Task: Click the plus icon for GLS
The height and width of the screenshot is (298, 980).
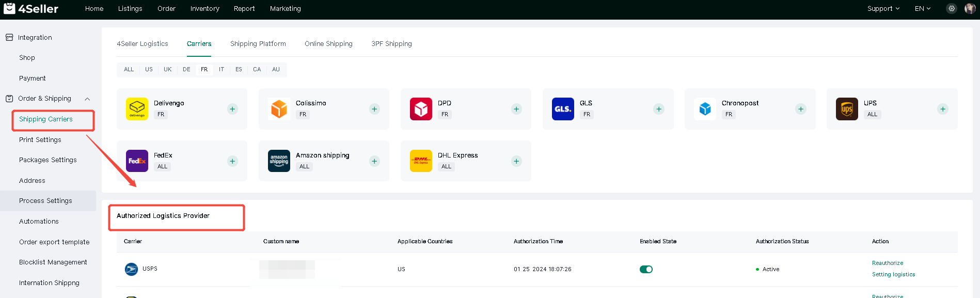Action: (659, 109)
